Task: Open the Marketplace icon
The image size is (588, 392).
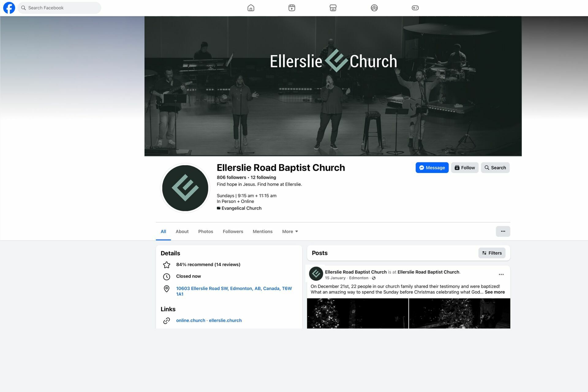Action: pyautogui.click(x=333, y=8)
